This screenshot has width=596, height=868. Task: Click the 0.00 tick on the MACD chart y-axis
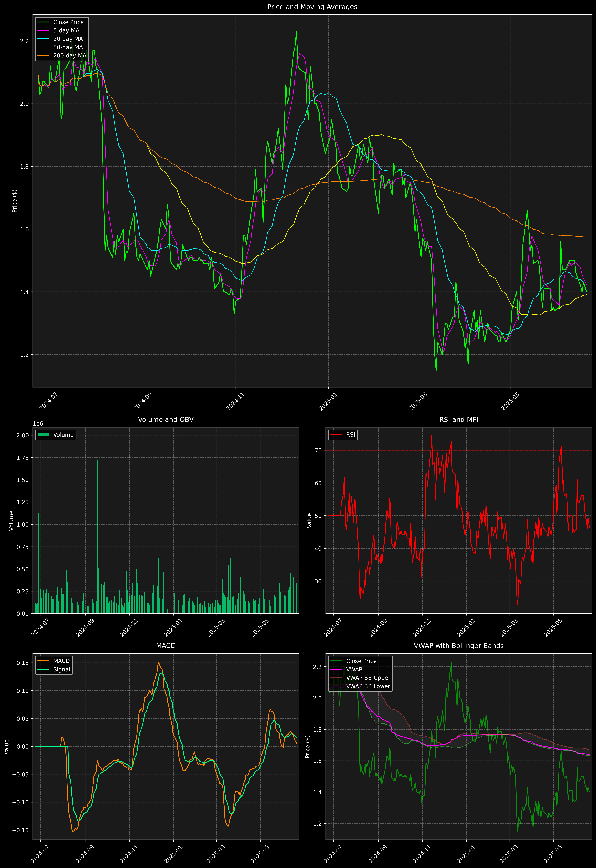coord(23,747)
